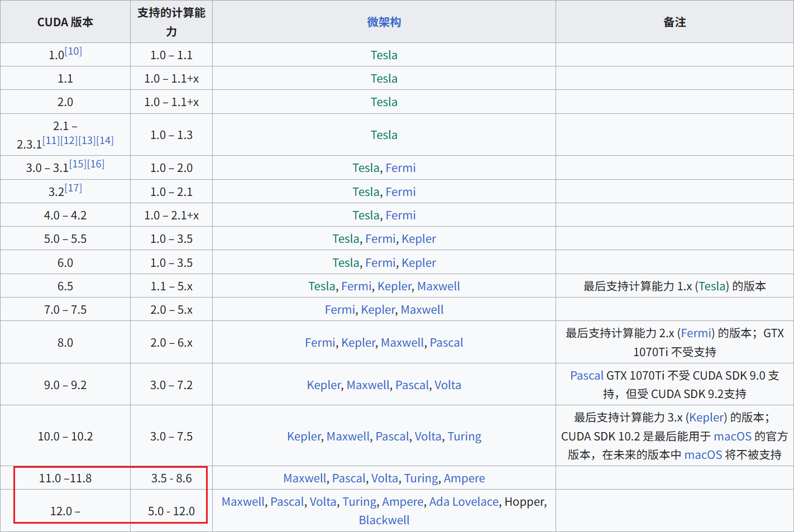794x532 pixels.
Task: Open Tesla link in the 4.0 – 4.2 row
Action: [366, 215]
